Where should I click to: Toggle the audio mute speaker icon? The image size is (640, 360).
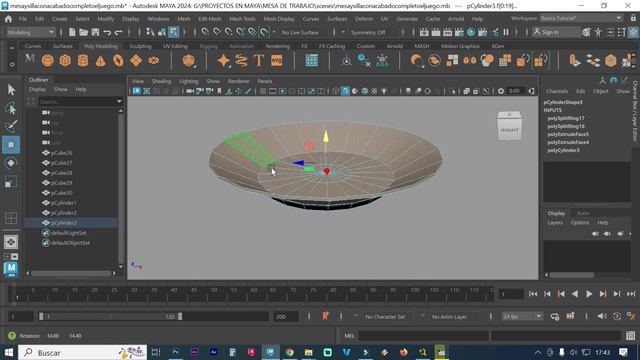point(602,316)
